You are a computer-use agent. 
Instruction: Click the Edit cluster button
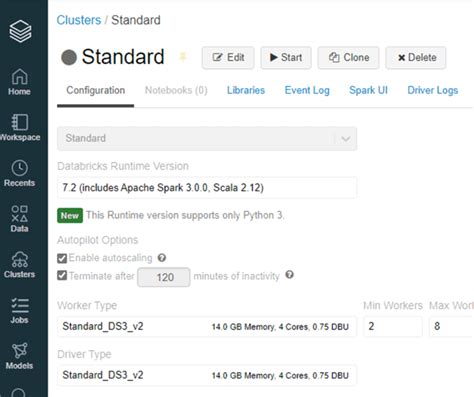tap(228, 58)
